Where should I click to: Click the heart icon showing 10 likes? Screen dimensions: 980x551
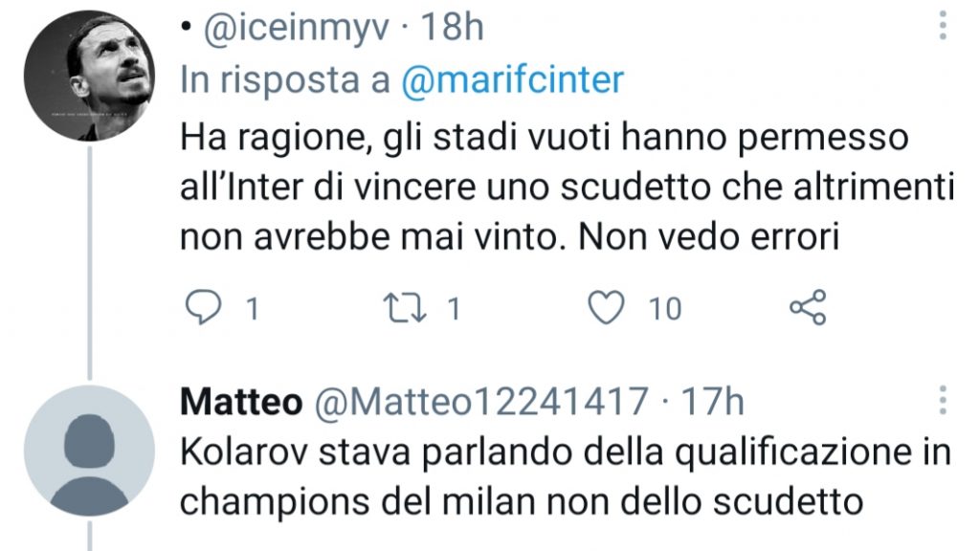point(604,304)
